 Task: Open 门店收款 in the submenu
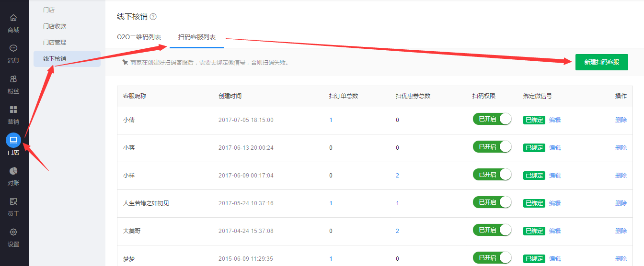point(55,26)
